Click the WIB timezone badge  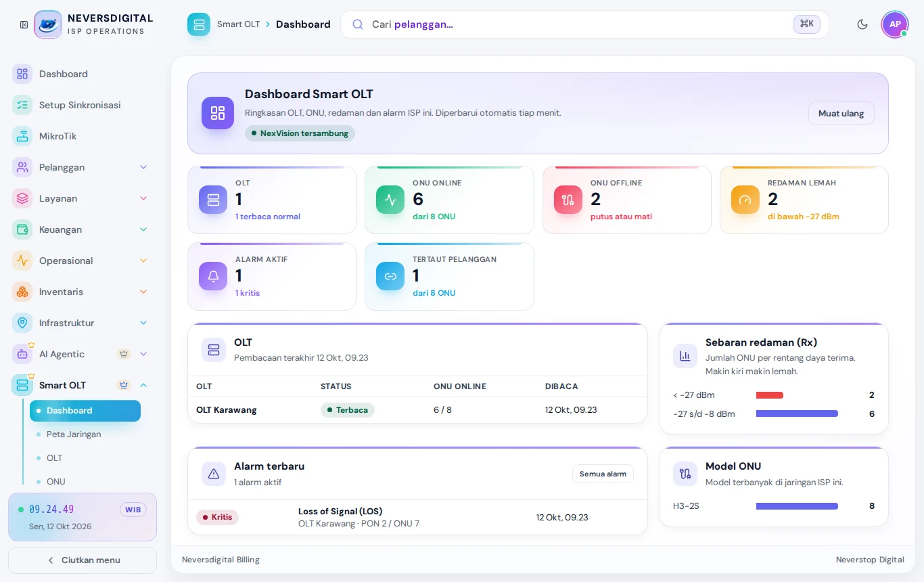[x=133, y=510]
